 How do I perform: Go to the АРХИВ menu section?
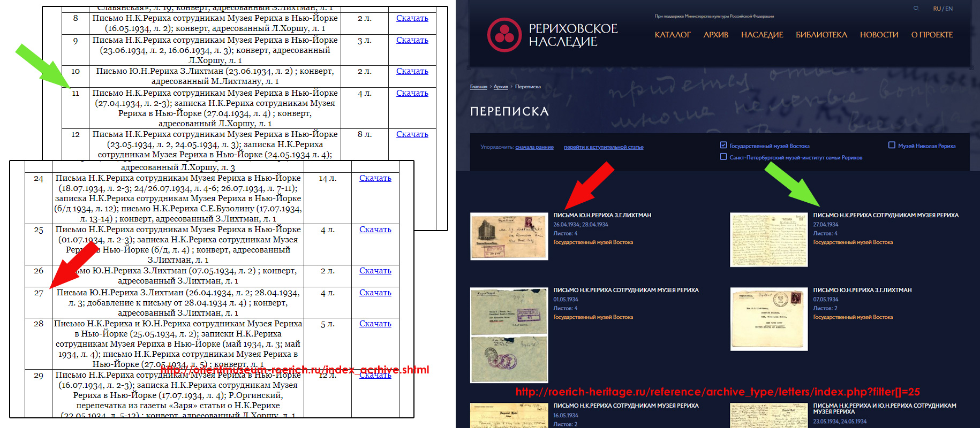click(716, 35)
